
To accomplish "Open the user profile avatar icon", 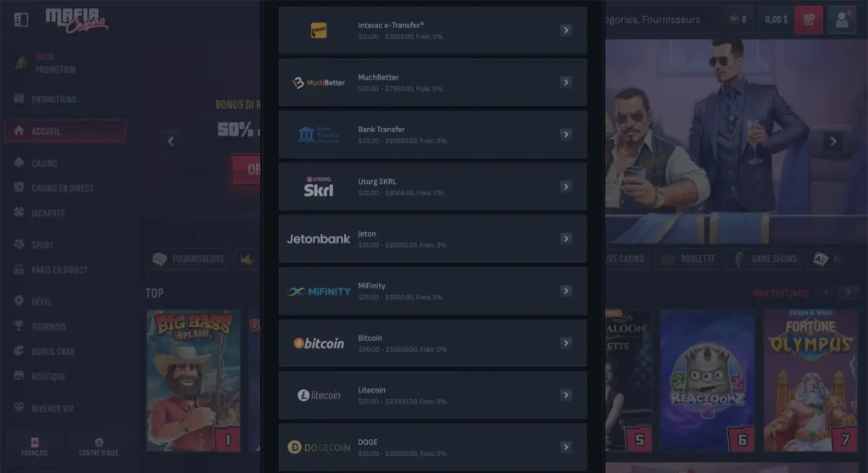I will click(x=842, y=20).
